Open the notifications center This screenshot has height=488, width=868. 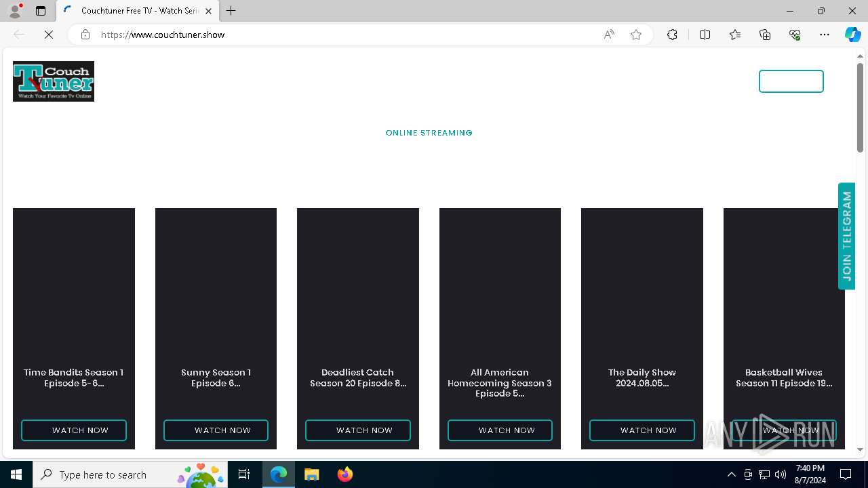coord(846,474)
